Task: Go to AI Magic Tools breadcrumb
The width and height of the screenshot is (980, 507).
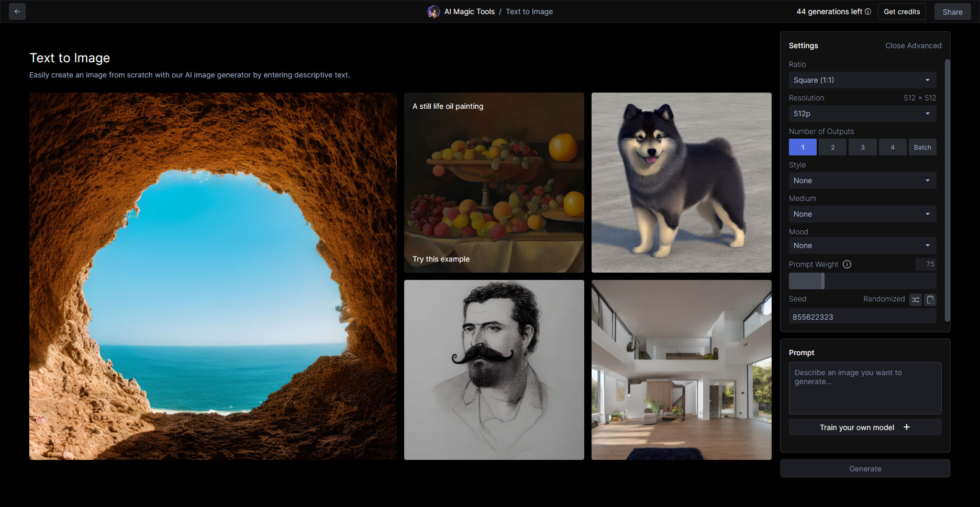Action: [469, 12]
